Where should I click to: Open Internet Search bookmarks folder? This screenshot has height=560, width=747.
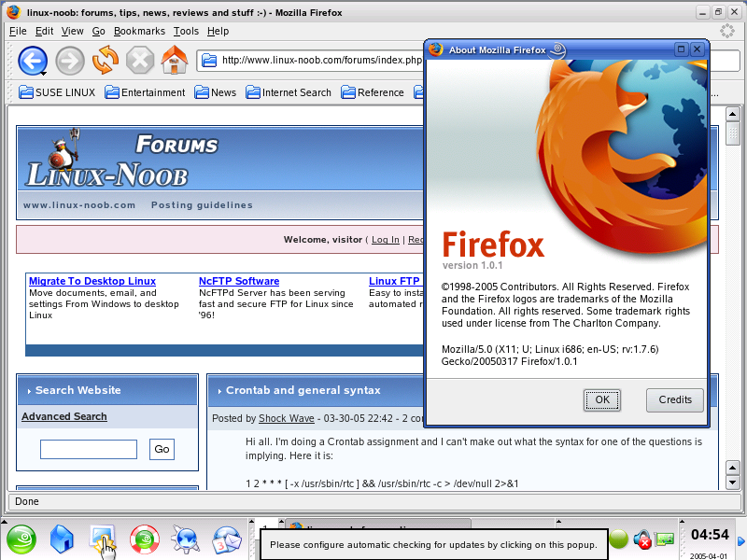[289, 92]
